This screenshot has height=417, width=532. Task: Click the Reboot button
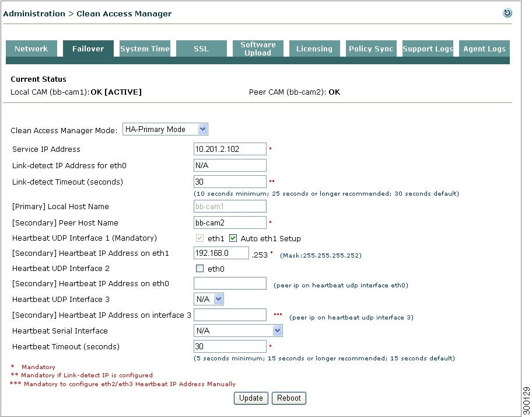pos(289,398)
